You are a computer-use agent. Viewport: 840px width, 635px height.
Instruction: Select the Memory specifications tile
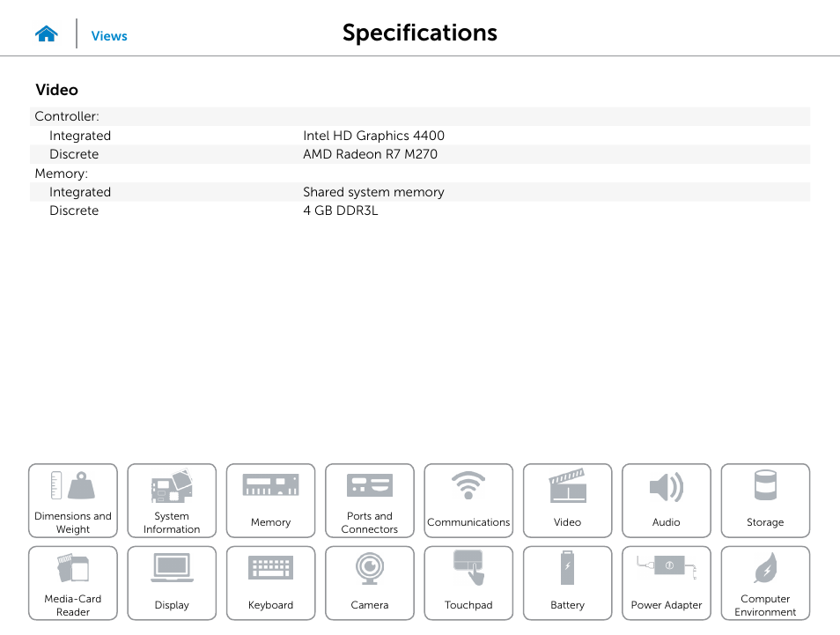coord(270,500)
